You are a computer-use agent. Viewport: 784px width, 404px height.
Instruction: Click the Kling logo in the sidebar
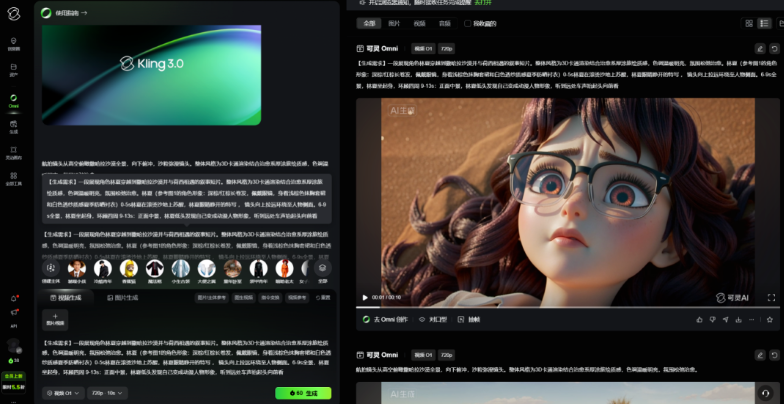tap(14, 14)
